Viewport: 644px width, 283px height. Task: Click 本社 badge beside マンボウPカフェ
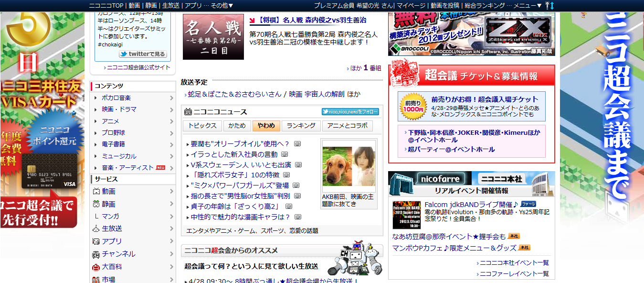(525, 248)
